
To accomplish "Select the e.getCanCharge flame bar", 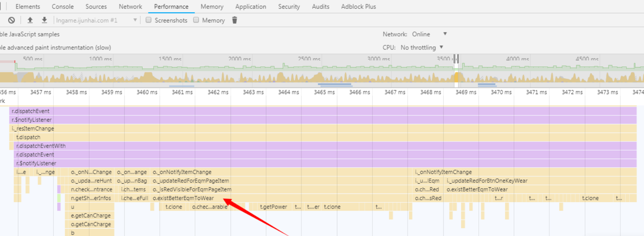I will pos(91,216).
